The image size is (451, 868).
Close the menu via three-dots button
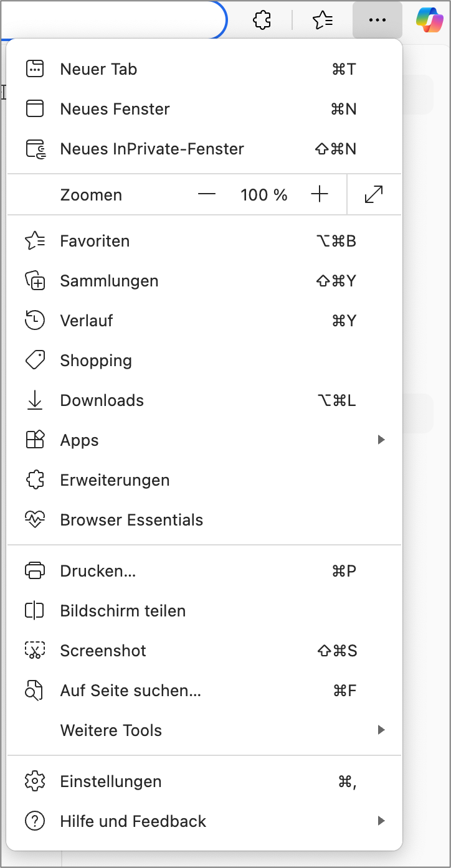(x=377, y=20)
